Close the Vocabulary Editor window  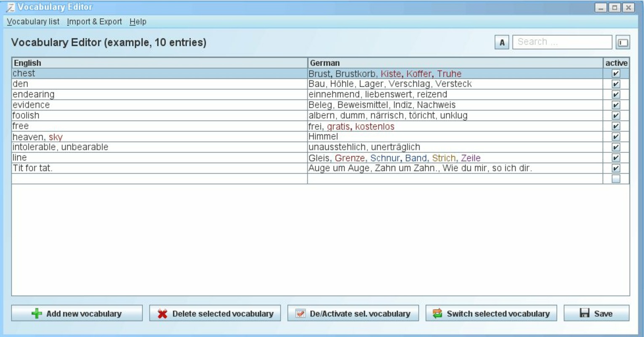[628, 7]
